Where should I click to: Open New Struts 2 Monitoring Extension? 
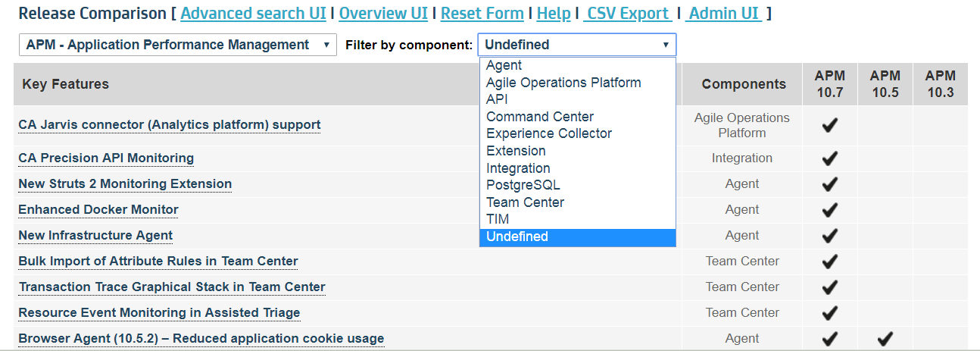125,184
